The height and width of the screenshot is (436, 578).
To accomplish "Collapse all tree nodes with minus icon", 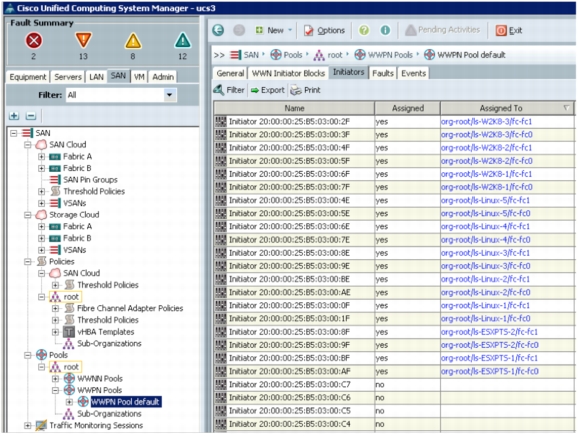I will (x=31, y=116).
